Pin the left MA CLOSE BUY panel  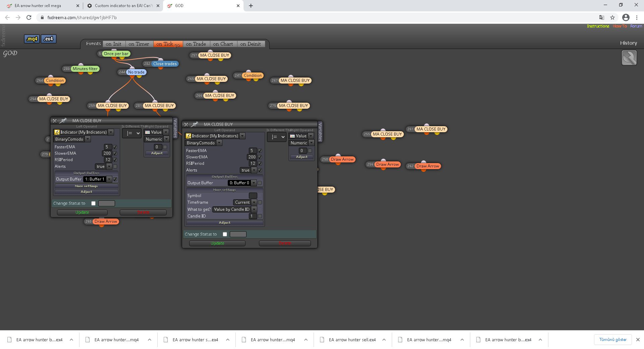click(x=63, y=120)
